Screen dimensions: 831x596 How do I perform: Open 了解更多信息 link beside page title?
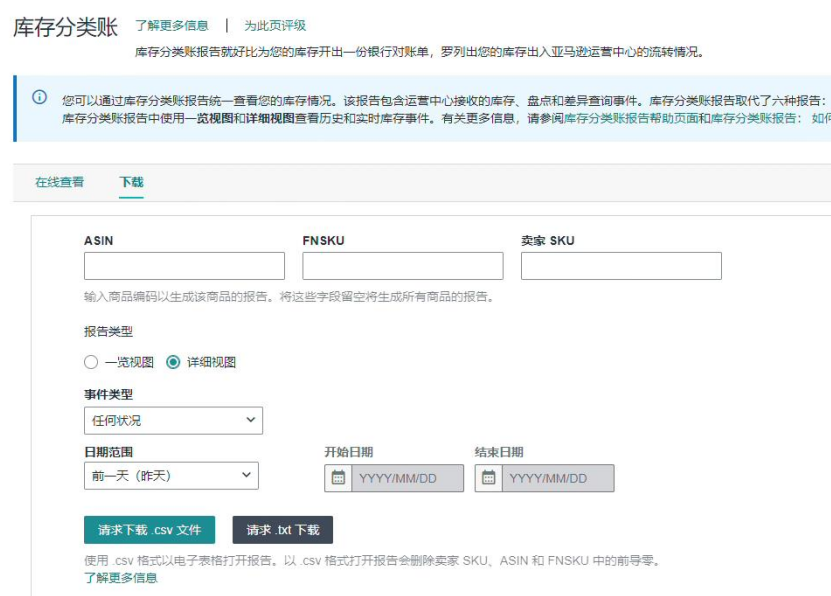(x=172, y=25)
